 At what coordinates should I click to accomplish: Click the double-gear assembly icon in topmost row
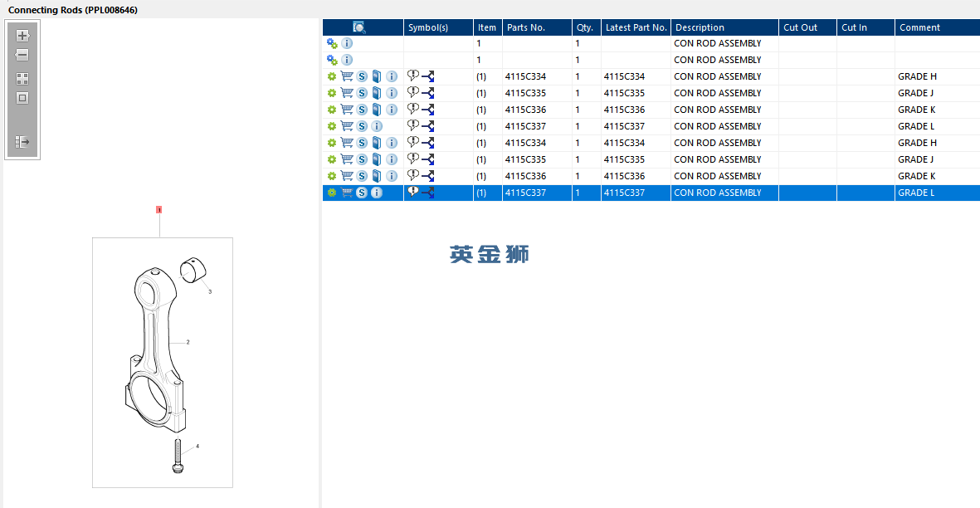[332, 43]
